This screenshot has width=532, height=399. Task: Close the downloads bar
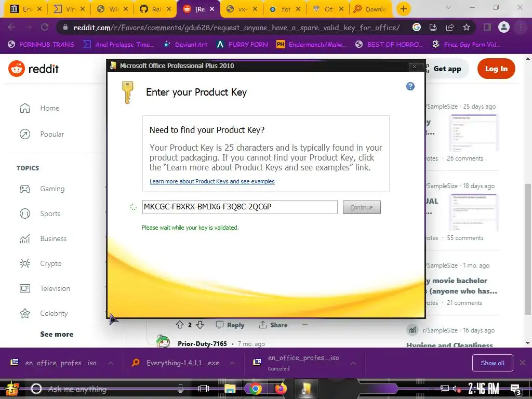click(x=523, y=363)
